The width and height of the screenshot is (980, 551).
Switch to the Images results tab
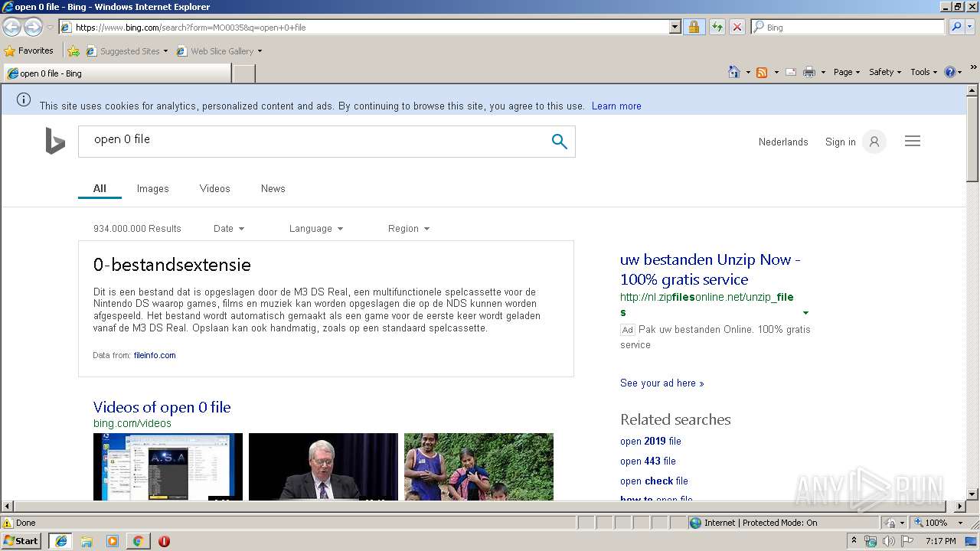point(153,189)
